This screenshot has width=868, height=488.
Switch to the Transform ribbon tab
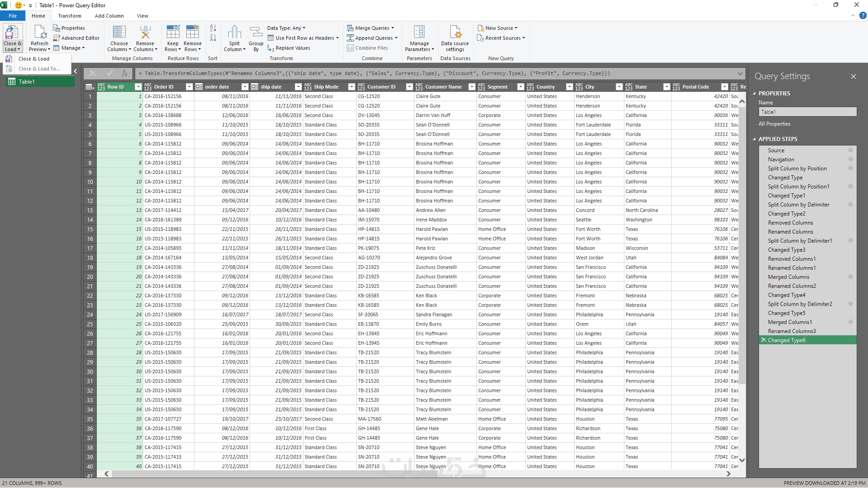click(70, 16)
